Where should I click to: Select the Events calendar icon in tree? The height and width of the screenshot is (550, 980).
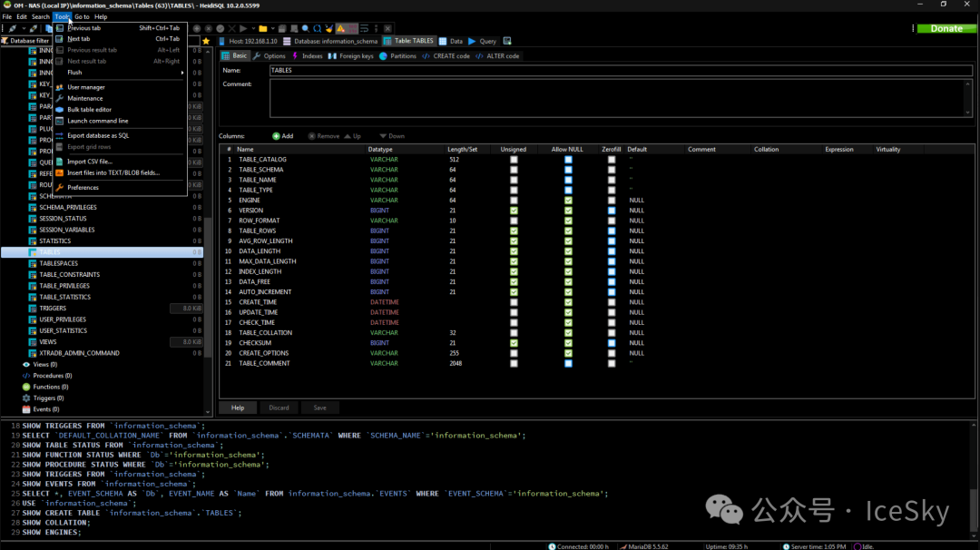coord(26,409)
